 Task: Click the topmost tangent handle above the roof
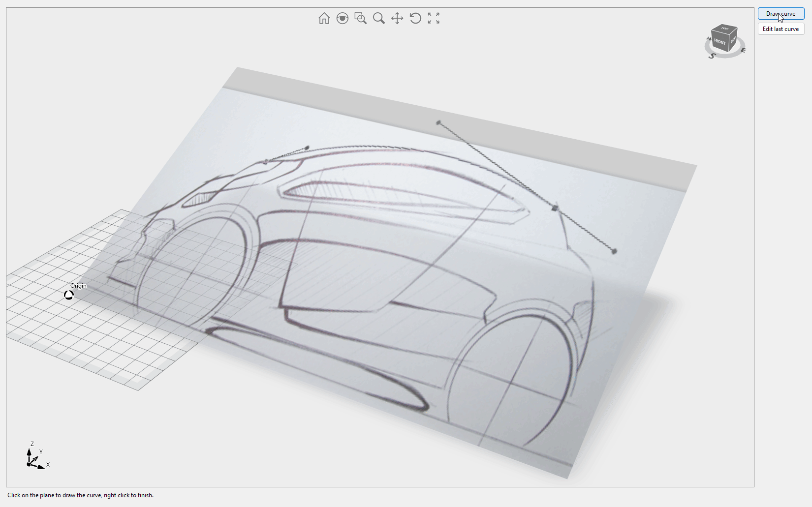pyautogui.click(x=438, y=122)
